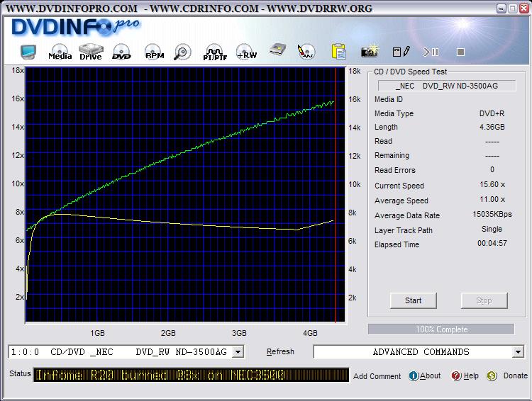Viewport: 532px width, 401px height.
Task: Open the RPM speed test tool
Action: point(155,52)
